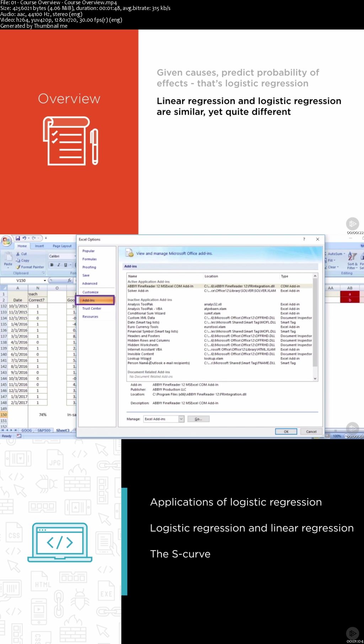Select Formulas in Excel Options sidebar
Screen dimensions: 364x644
[90, 259]
